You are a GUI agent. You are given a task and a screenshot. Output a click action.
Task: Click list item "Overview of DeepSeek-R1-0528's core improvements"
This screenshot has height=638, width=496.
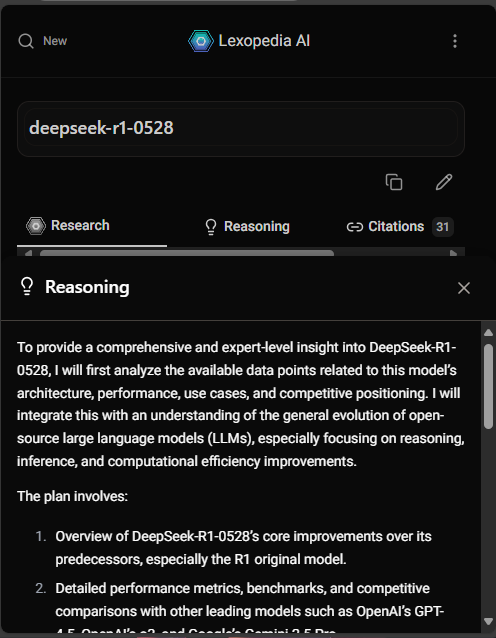coord(243,548)
